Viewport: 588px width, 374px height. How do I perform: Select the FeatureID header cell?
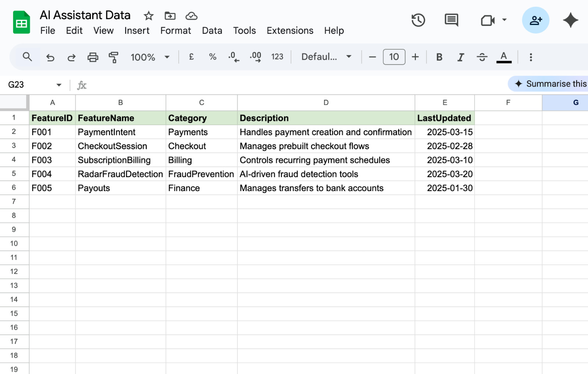(x=52, y=118)
